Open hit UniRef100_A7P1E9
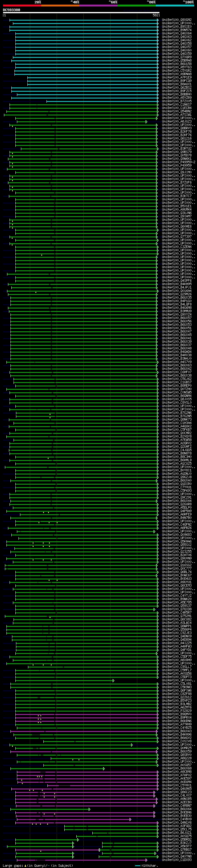Viewport: 197px width, 868px height. 177,78
